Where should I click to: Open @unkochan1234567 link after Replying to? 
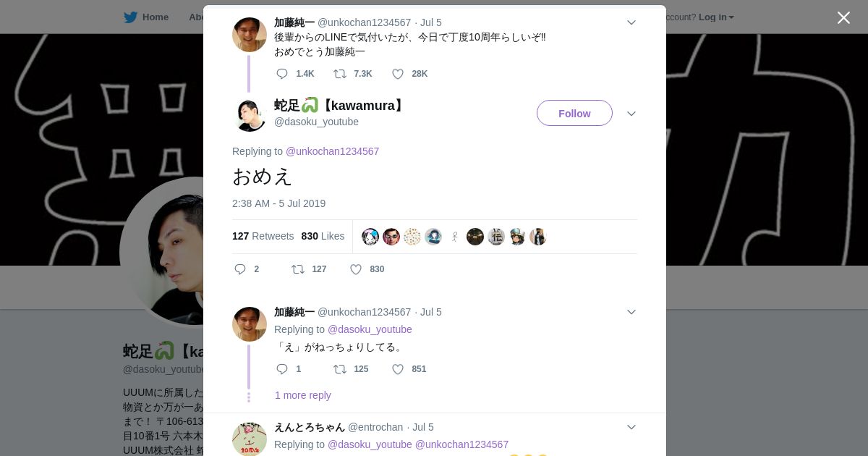tap(332, 151)
